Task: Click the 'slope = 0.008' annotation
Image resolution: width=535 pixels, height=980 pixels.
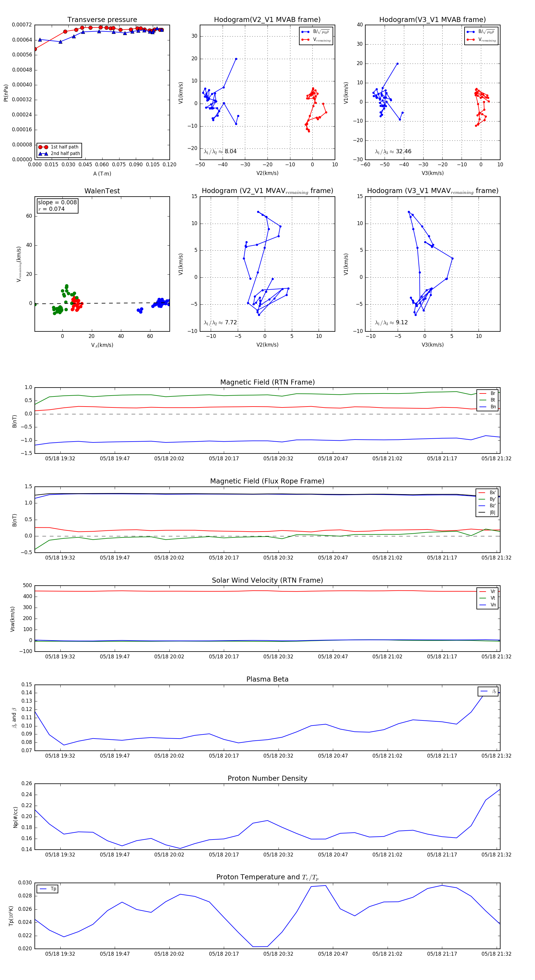Action: coord(57,203)
